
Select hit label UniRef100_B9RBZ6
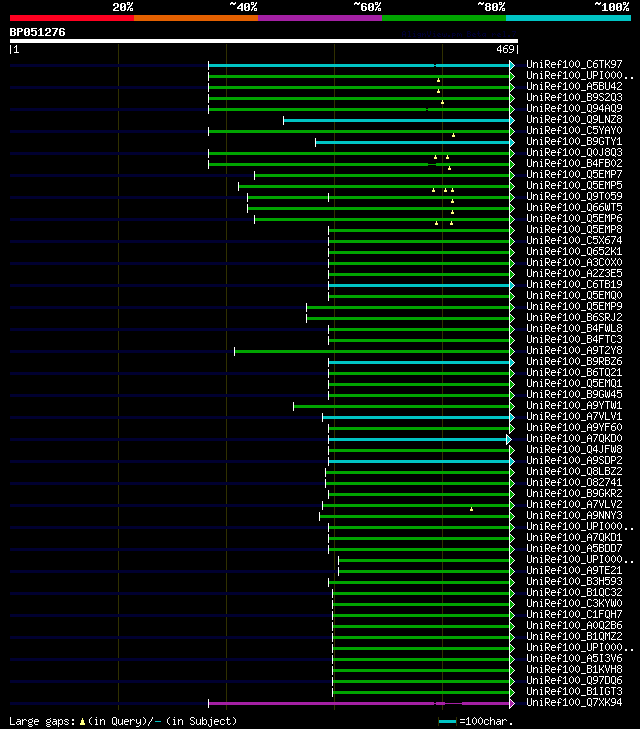tap(574, 361)
